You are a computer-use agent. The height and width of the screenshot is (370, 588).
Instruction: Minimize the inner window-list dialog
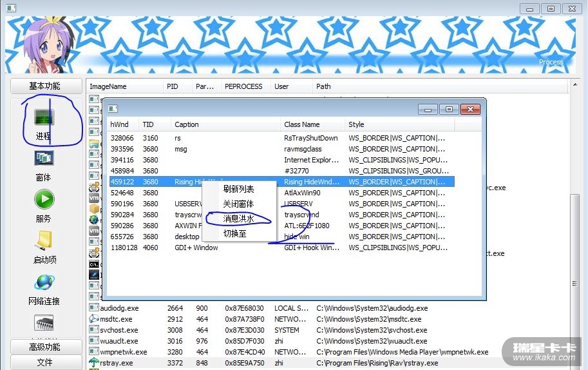point(428,109)
